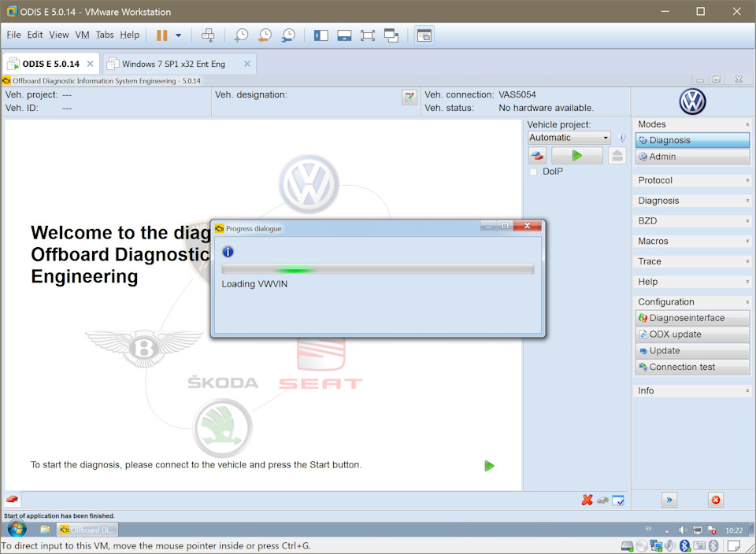This screenshot has height=554, width=756.
Task: Switch to ODIS E 5.0.14 tab
Action: [x=50, y=64]
